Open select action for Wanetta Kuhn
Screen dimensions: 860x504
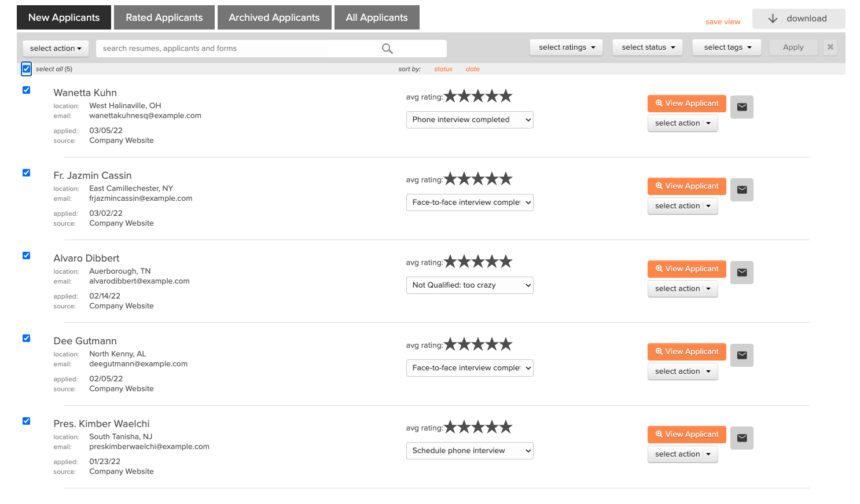(683, 123)
